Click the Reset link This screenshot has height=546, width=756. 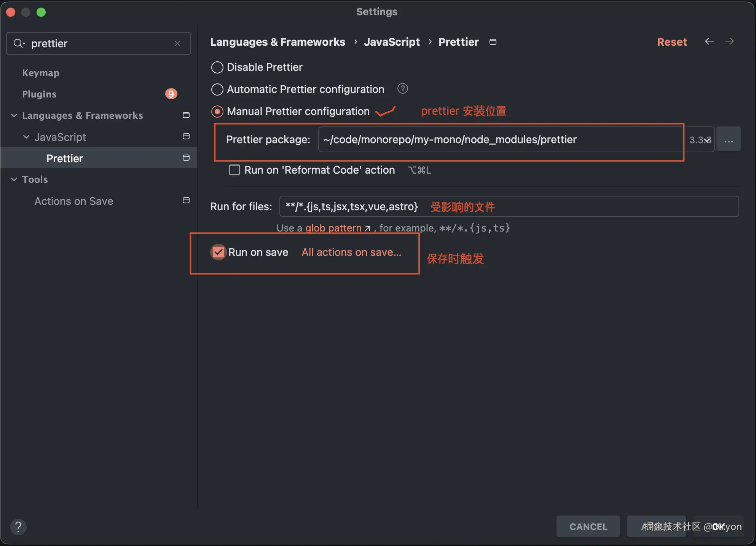click(x=672, y=42)
